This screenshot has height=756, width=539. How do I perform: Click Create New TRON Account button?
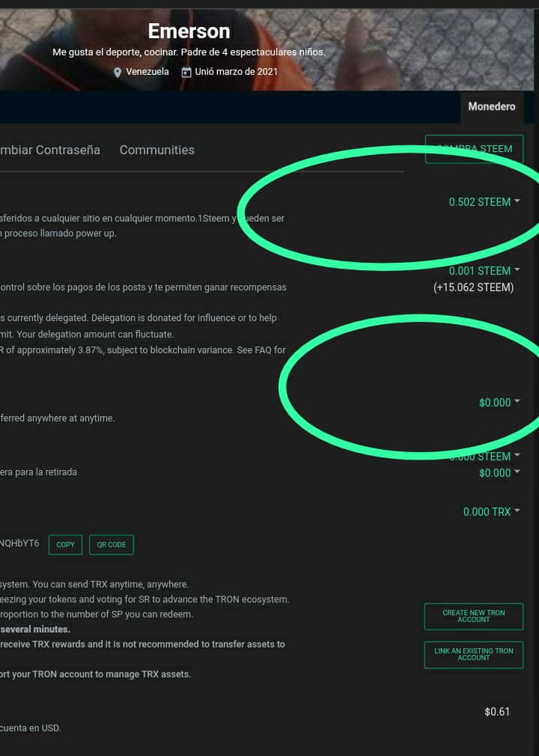474,616
